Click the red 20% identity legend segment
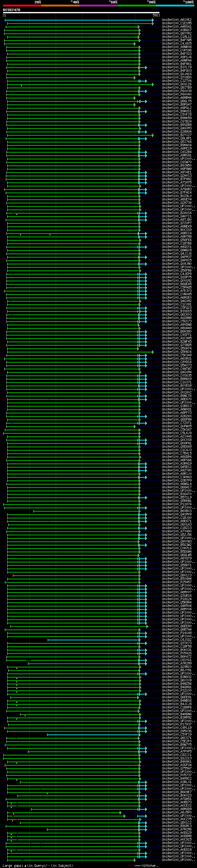Image resolution: width=197 pixels, height=868 pixels. (x=22, y=6)
